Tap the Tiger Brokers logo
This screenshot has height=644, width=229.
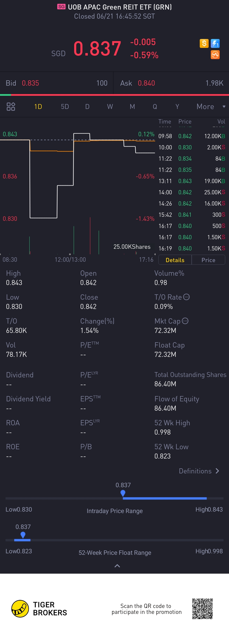(20, 608)
